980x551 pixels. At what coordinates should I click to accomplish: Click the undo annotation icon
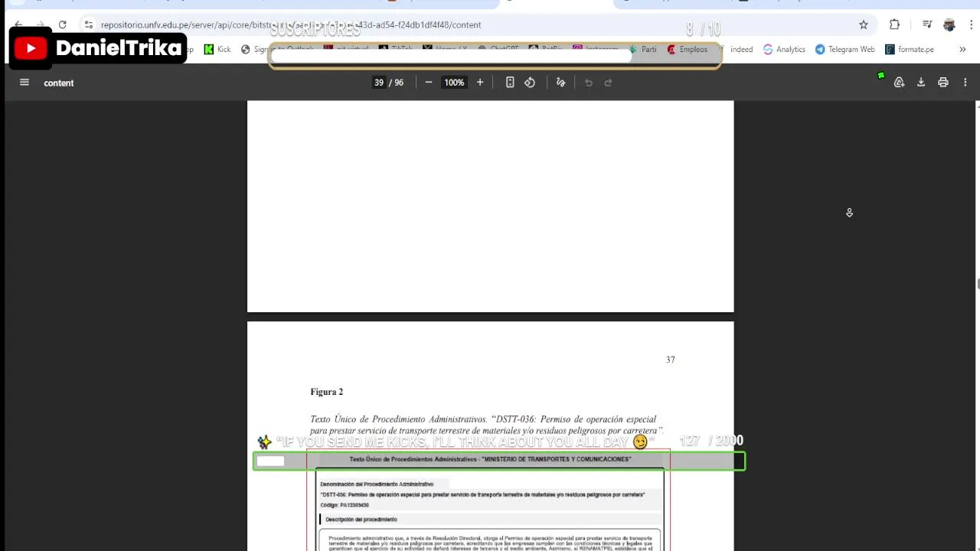click(589, 83)
